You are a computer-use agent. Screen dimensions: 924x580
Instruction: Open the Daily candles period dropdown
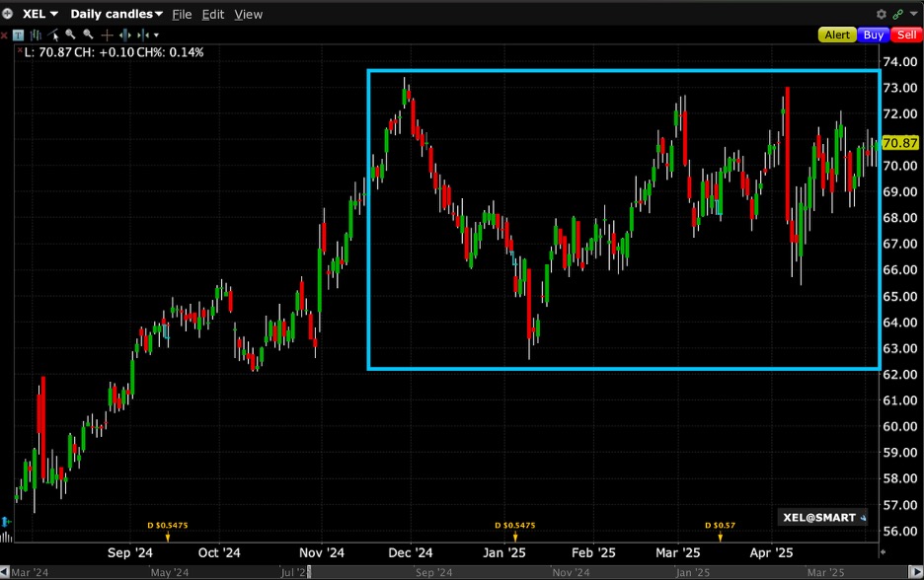(x=116, y=14)
